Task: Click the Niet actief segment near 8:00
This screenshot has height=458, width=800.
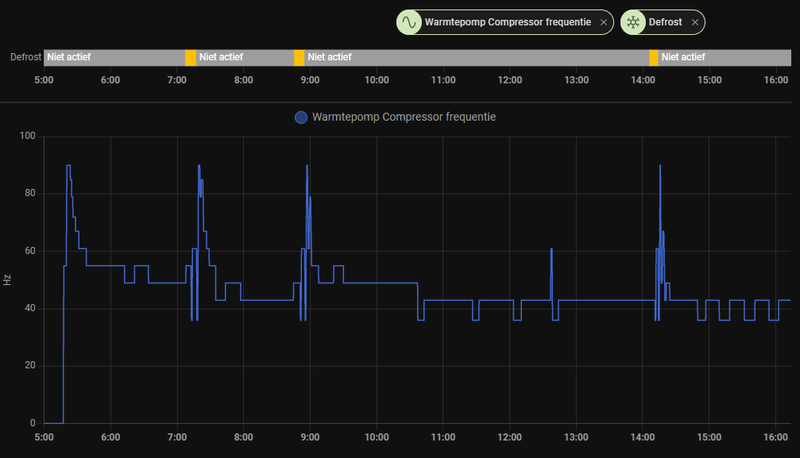Action: tap(245, 58)
